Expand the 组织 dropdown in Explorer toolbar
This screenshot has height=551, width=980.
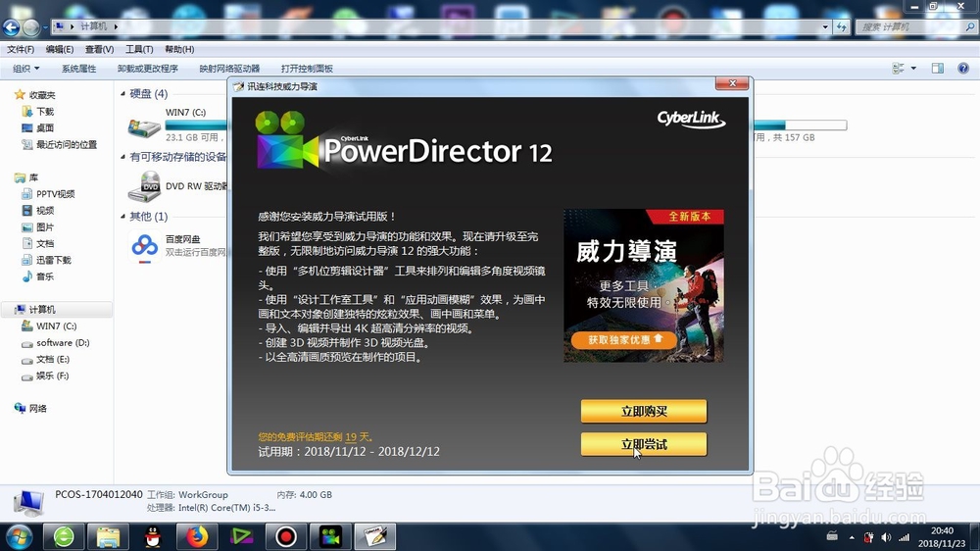click(26, 69)
